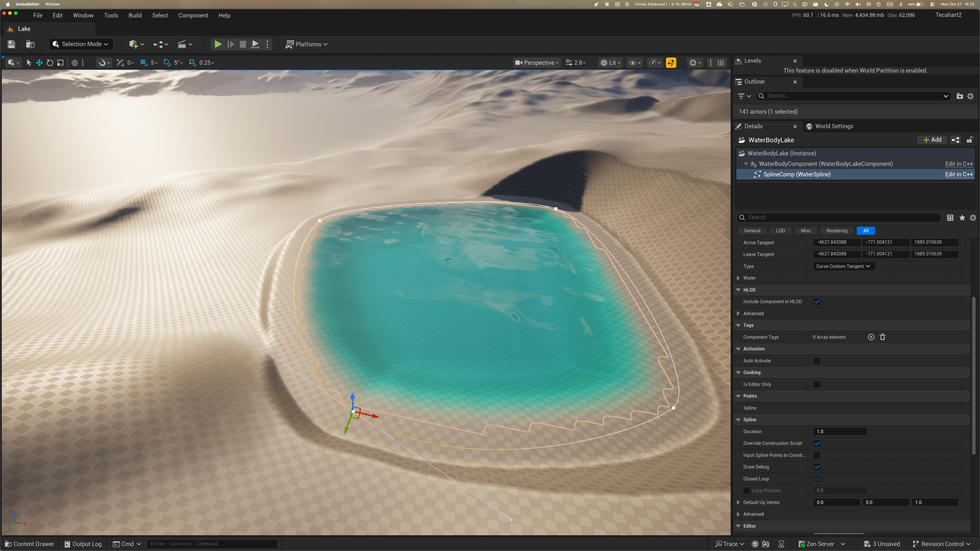Image resolution: width=980 pixels, height=551 pixels.
Task: Save the current level with the floppy icon
Action: click(x=11, y=44)
